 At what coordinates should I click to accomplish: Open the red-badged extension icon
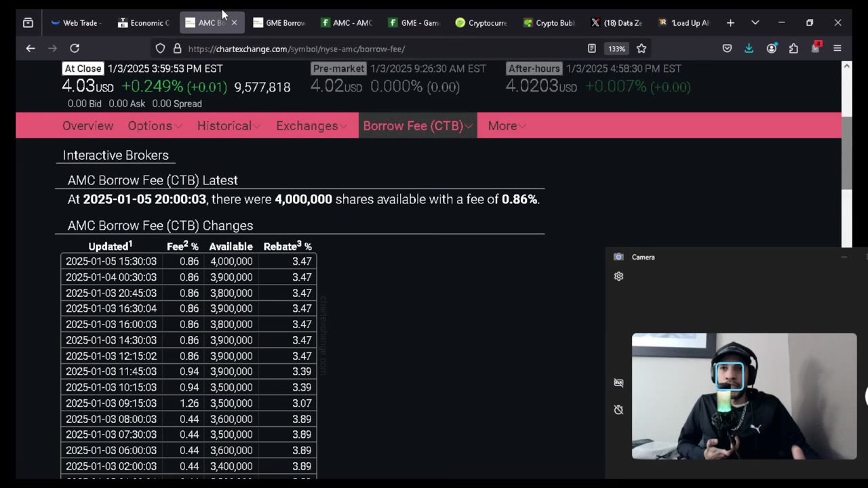click(815, 48)
